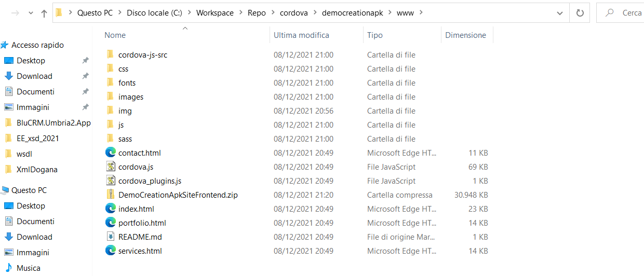Open Musica in the navigation pane
The image size is (644, 276).
click(28, 268)
